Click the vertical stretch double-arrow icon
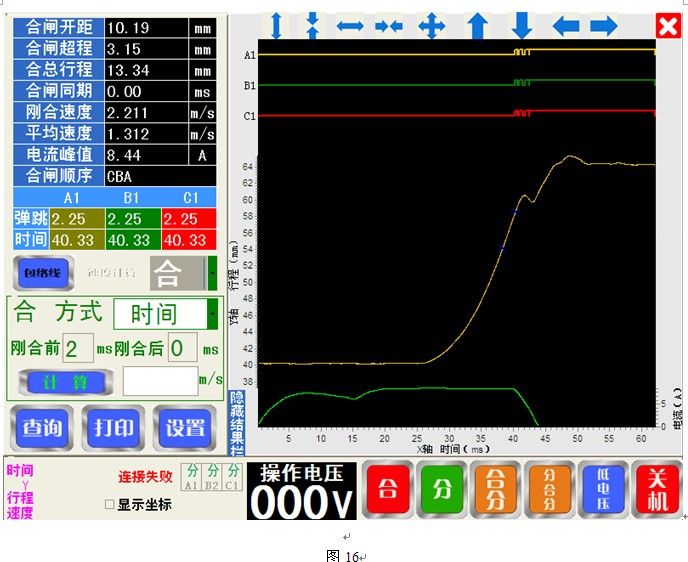 [x=276, y=26]
